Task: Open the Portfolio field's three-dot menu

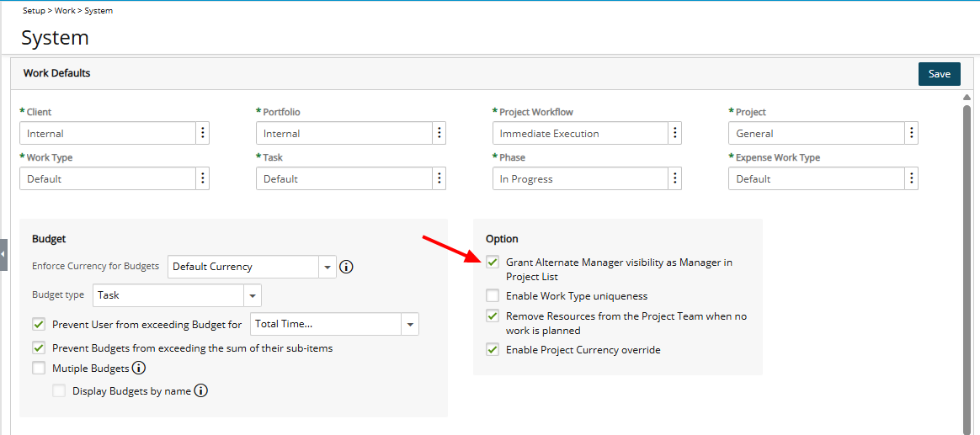Action: 439,133
